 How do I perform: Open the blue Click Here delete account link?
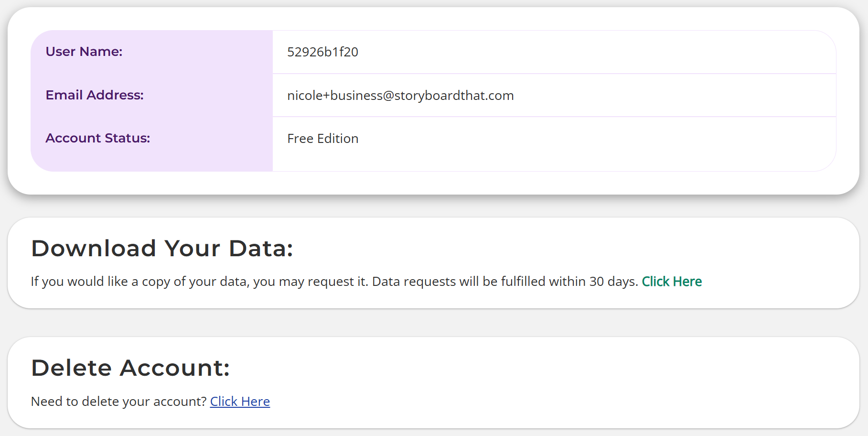[x=240, y=402]
